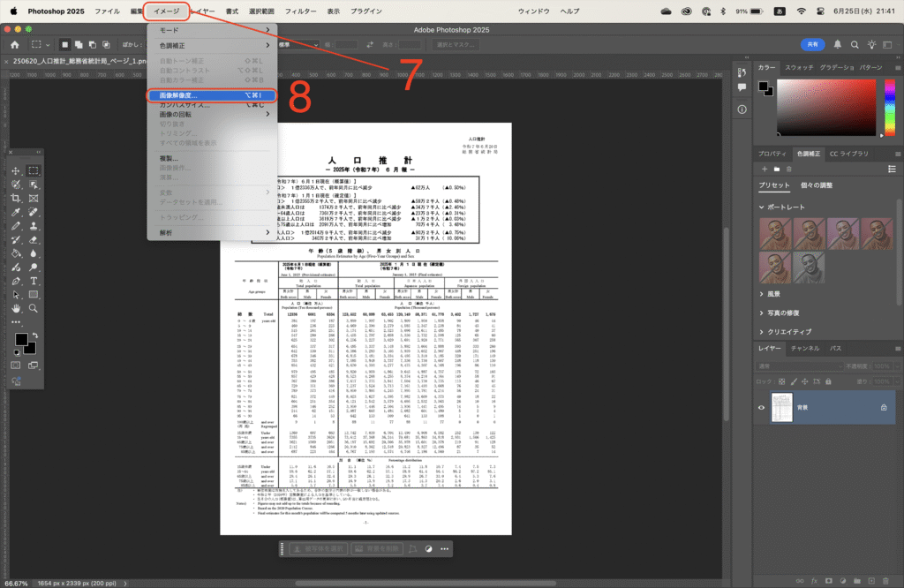The image size is (904, 588).
Task: Choose 複製... from the Image menu
Action: click(212, 158)
